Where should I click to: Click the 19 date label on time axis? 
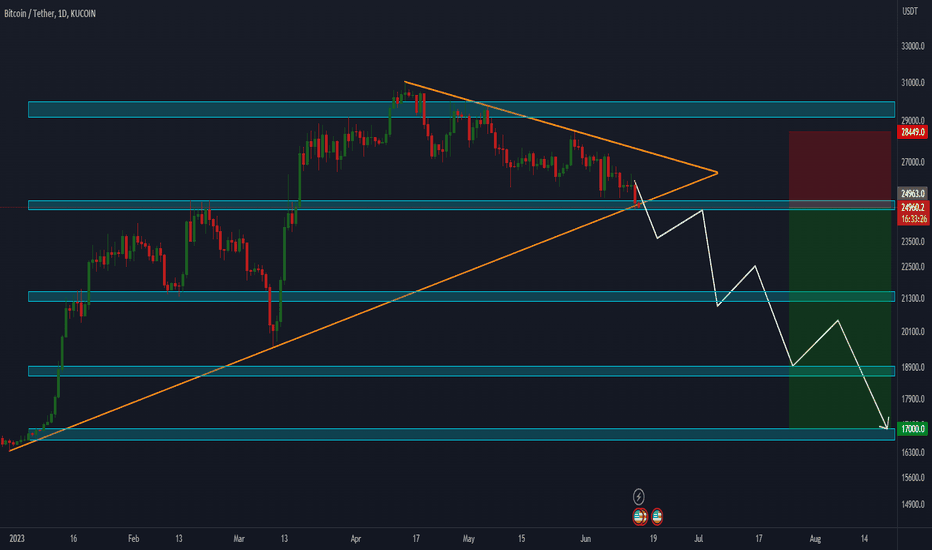tap(653, 539)
